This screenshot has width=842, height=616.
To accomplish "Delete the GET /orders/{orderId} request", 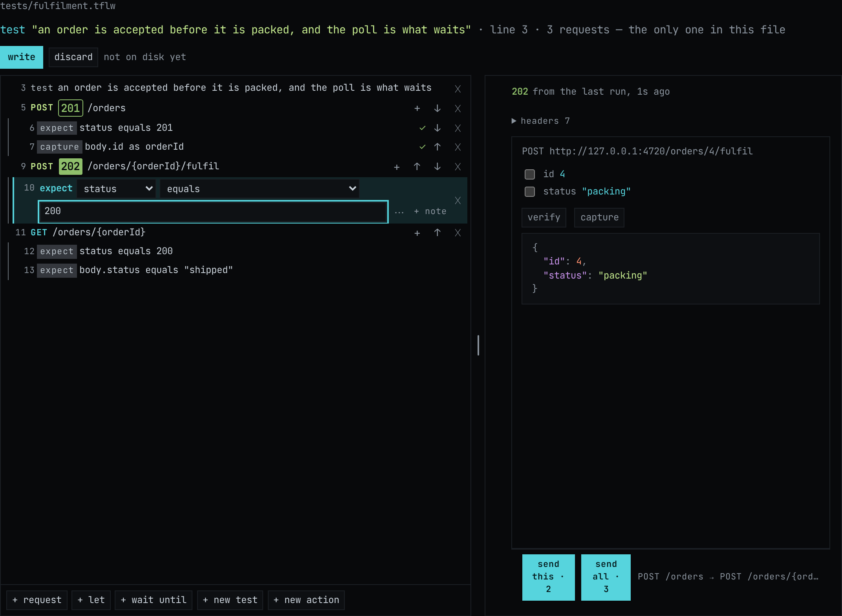I will click(458, 233).
